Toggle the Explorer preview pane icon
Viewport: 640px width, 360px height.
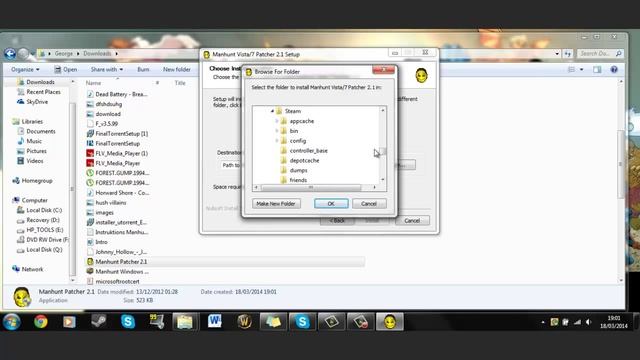tap(597, 69)
